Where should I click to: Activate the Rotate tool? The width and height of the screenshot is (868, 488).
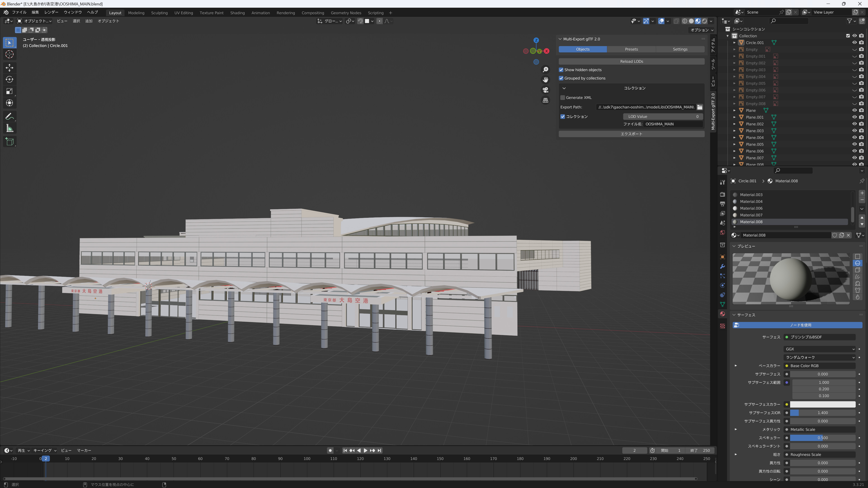9,80
